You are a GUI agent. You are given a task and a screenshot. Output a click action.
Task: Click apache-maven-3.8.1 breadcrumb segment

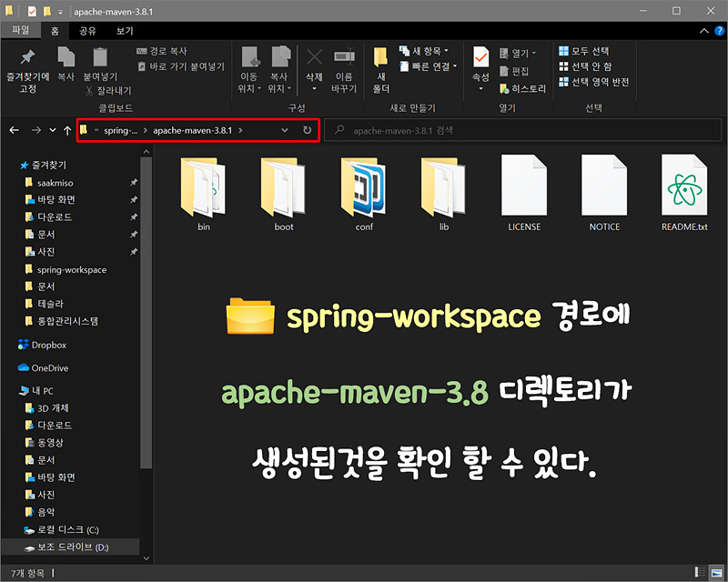[x=192, y=130]
